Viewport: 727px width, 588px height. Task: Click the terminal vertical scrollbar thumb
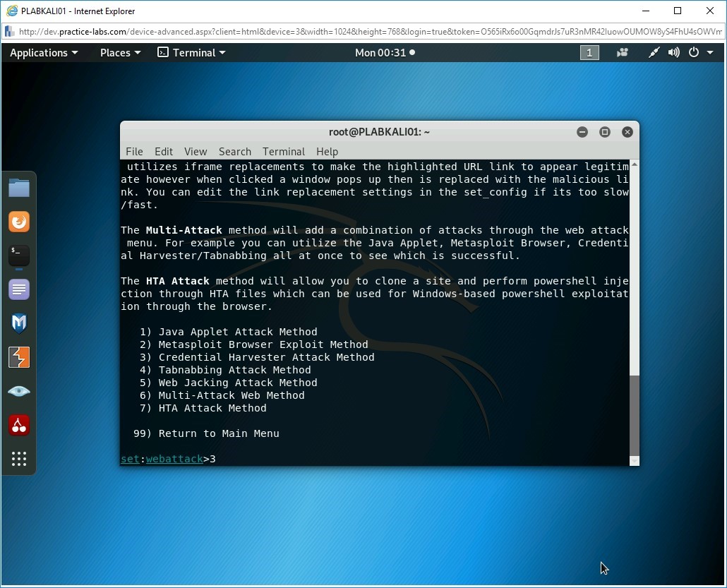pos(634,416)
